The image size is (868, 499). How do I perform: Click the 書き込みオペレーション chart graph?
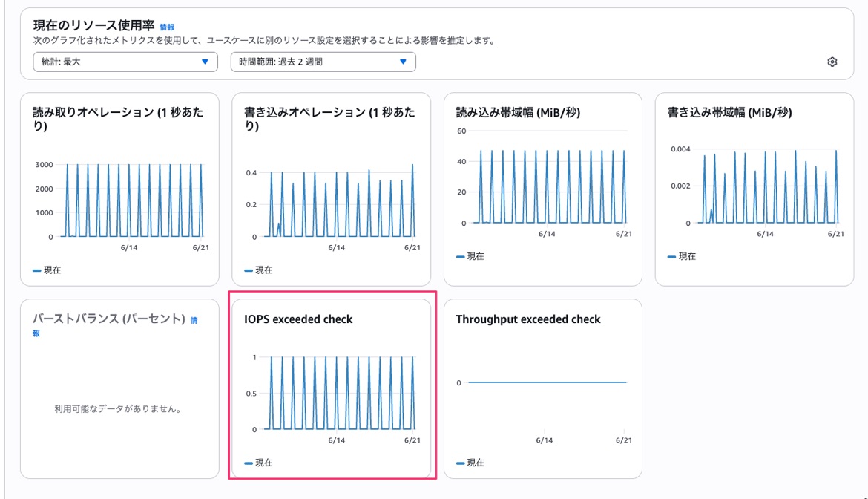[338, 200]
